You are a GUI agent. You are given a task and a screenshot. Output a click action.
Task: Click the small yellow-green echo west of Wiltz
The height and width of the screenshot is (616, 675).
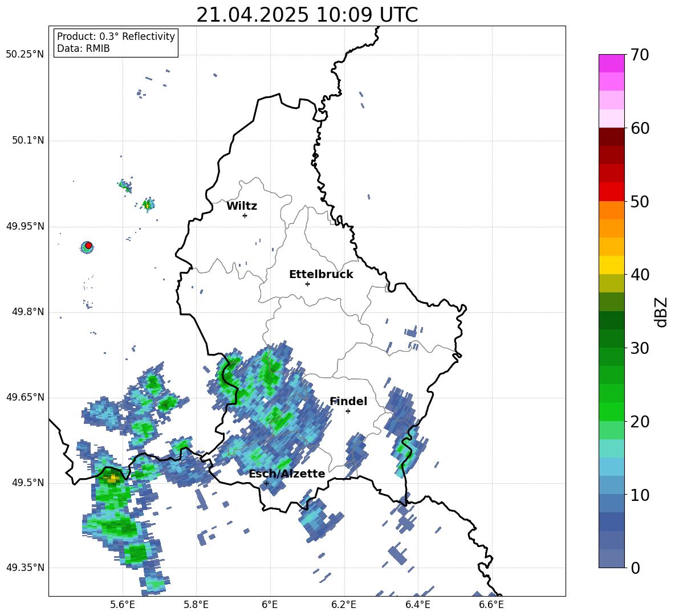tap(148, 205)
